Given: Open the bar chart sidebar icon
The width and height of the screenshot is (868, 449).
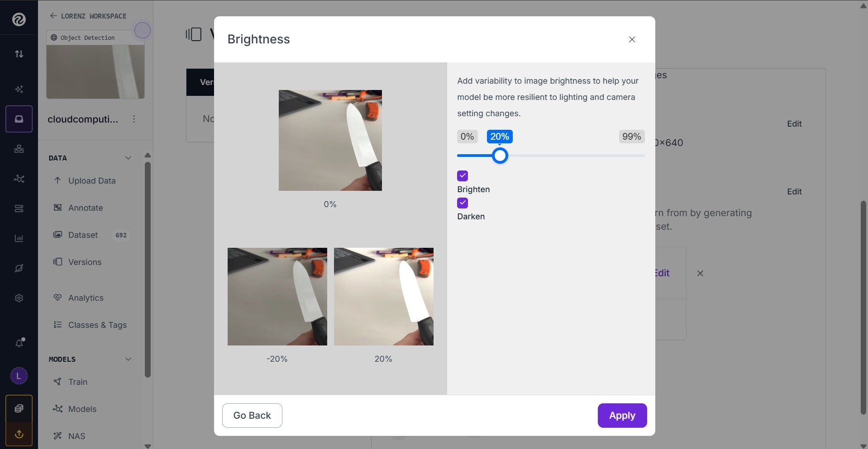Looking at the screenshot, I should point(19,238).
